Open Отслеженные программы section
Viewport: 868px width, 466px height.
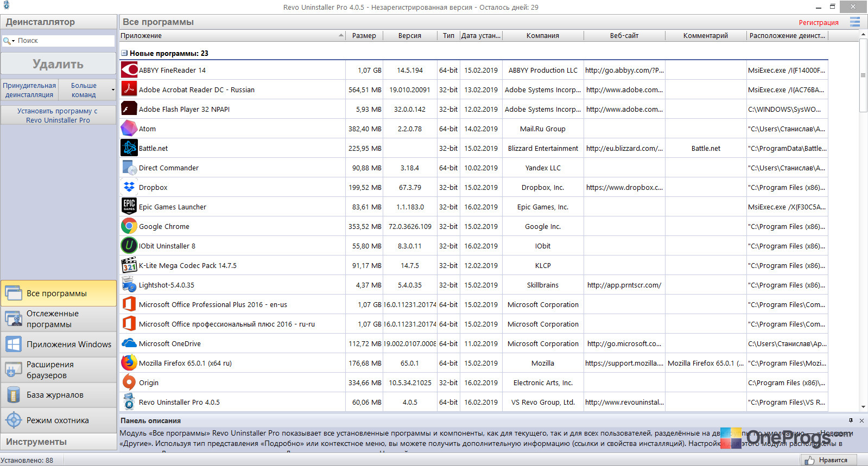tap(59, 319)
